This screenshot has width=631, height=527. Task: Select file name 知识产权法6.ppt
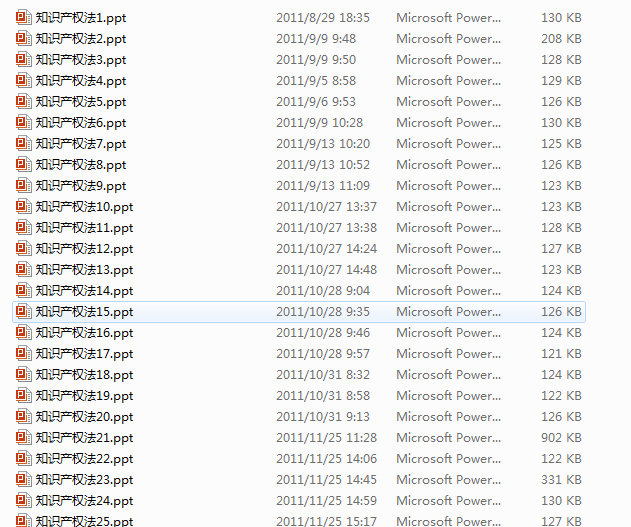(x=81, y=123)
